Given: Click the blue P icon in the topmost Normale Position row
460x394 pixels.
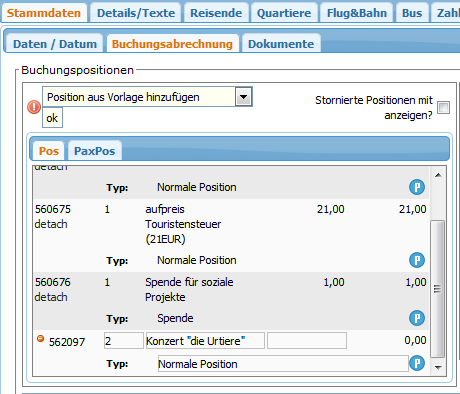Looking at the screenshot, I should [x=417, y=187].
